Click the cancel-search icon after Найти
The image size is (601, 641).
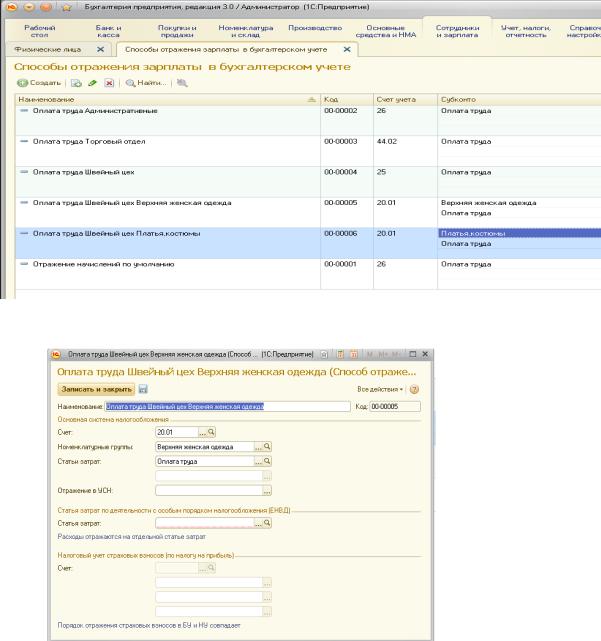click(182, 83)
